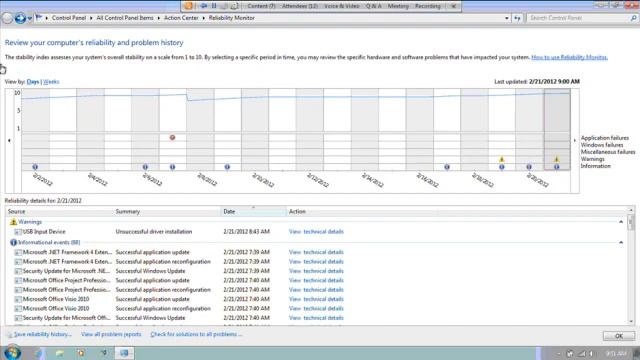Click View all problem reports
Image resolution: width=640 pixels, height=360 pixels.
[111, 334]
